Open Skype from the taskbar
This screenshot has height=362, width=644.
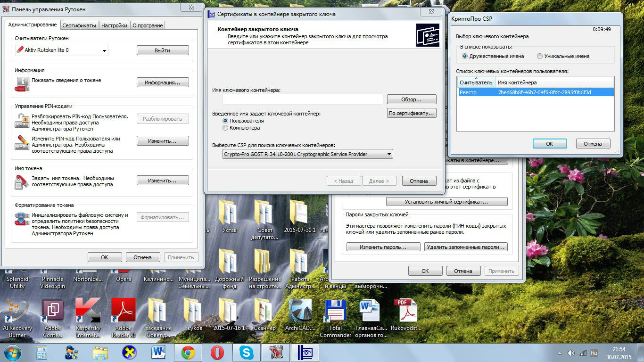coord(246,353)
